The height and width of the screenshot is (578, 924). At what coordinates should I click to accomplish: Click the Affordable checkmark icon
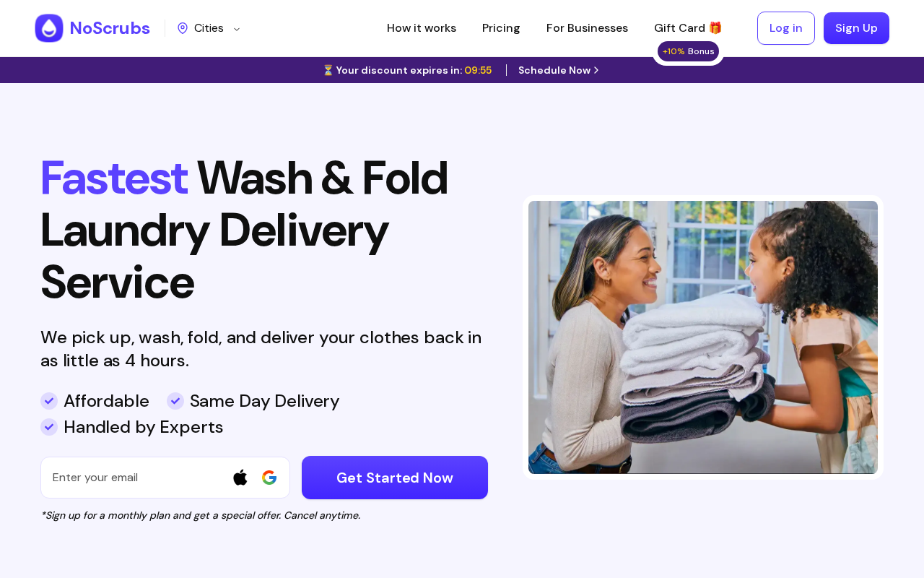49,401
